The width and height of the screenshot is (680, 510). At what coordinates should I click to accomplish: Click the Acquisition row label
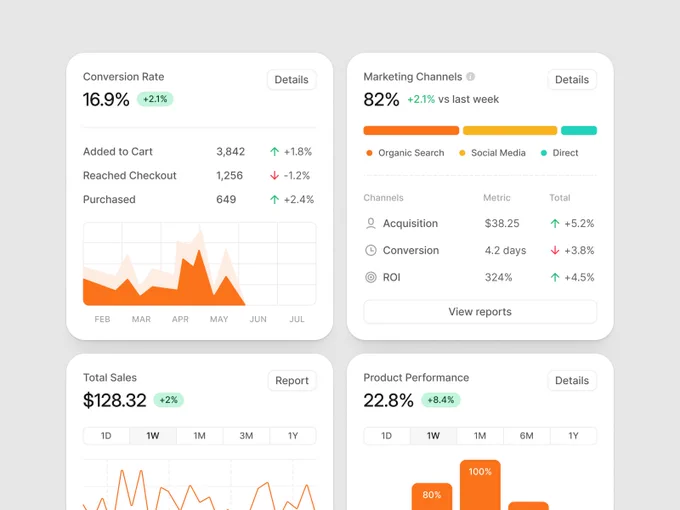pyautogui.click(x=410, y=223)
